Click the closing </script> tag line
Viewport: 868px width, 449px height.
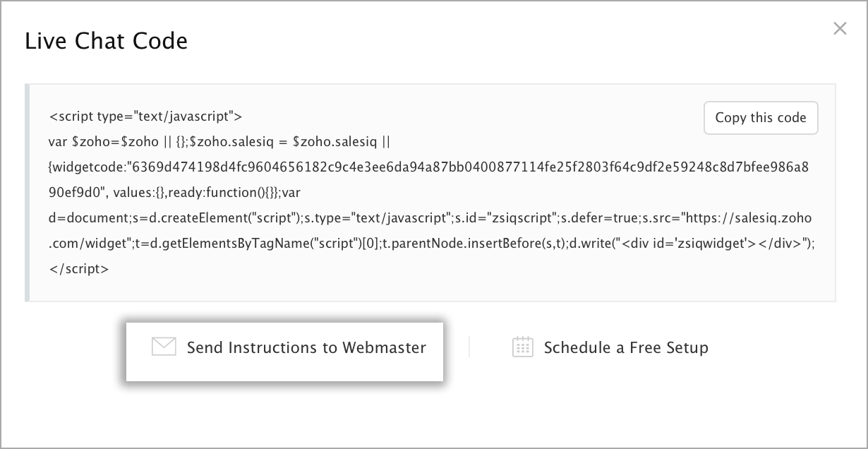pyautogui.click(x=79, y=269)
